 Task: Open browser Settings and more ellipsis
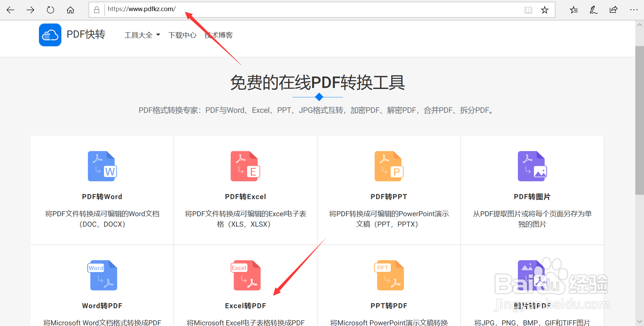[x=634, y=10]
